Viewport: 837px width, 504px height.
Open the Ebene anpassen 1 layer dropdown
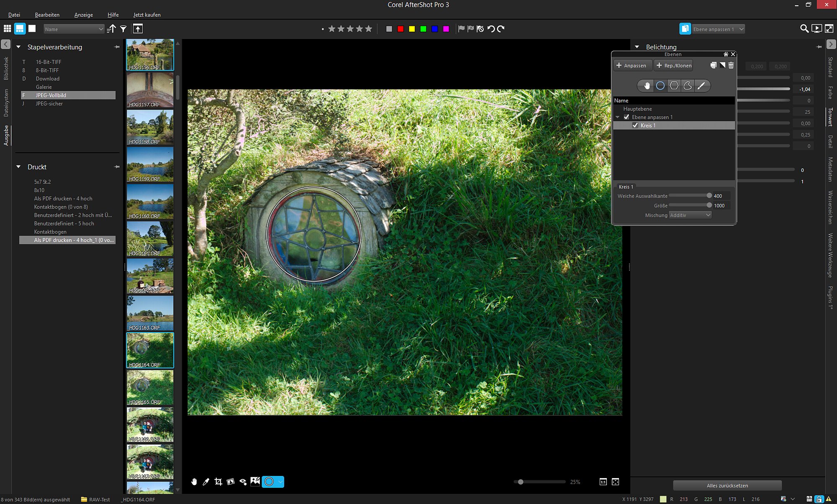click(x=718, y=29)
